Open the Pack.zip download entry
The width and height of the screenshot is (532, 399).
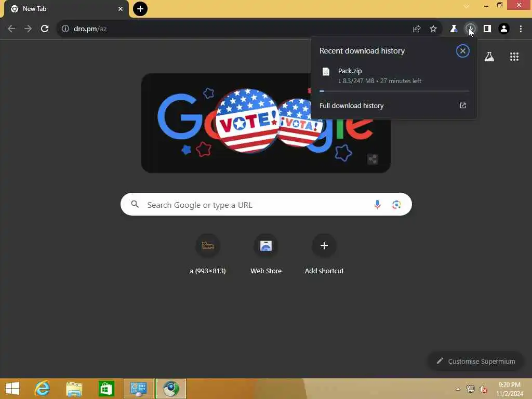[394, 76]
